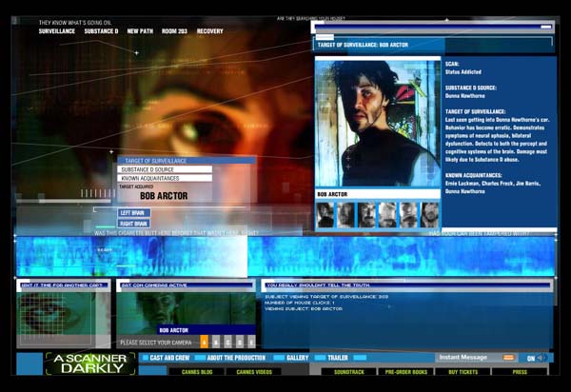The height and width of the screenshot is (392, 571).
Task: Click the gridded eye scan image
Action: point(55,314)
